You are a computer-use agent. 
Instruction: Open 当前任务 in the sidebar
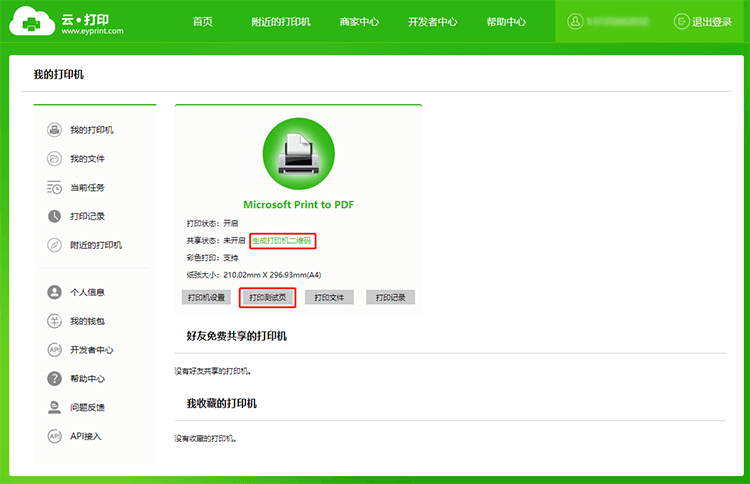tap(88, 187)
